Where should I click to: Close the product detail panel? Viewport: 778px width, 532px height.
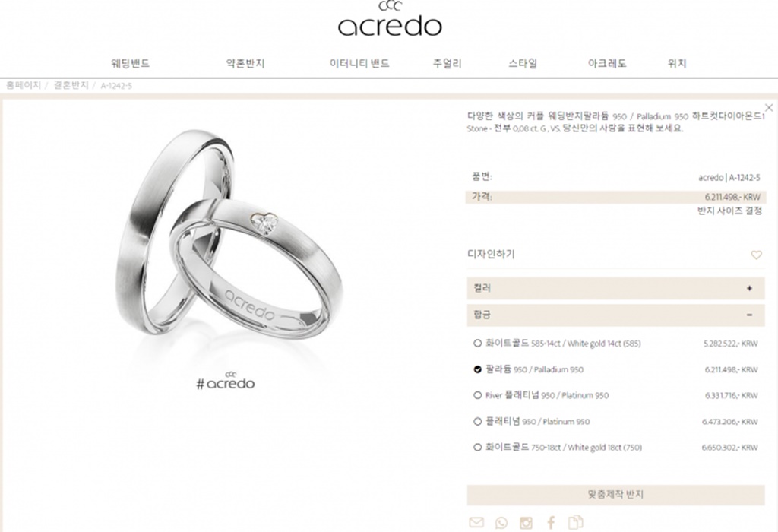769,107
